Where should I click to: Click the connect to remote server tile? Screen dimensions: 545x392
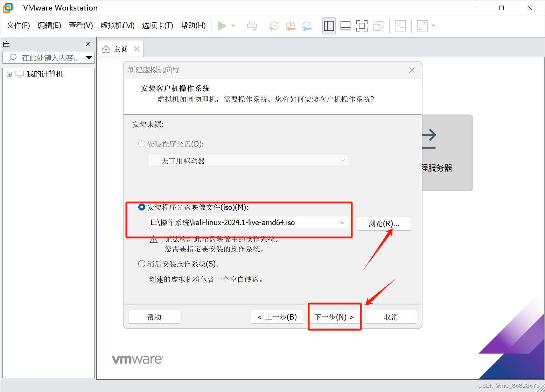447,153
